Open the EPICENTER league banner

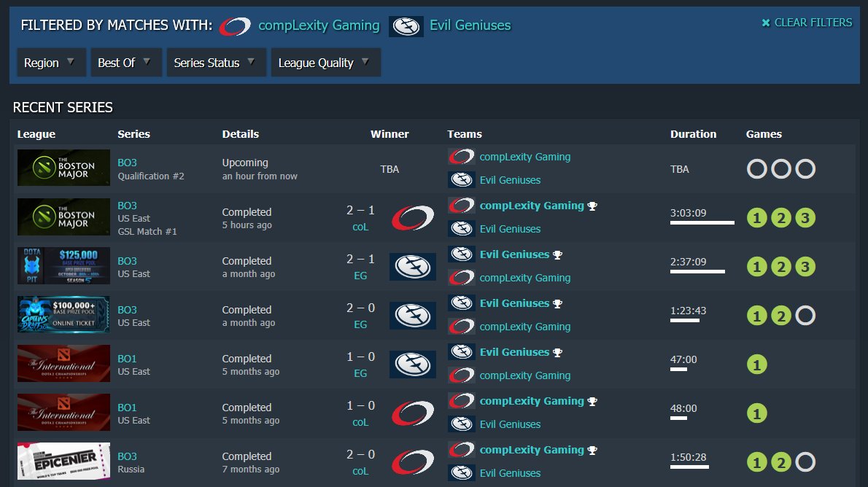point(63,461)
